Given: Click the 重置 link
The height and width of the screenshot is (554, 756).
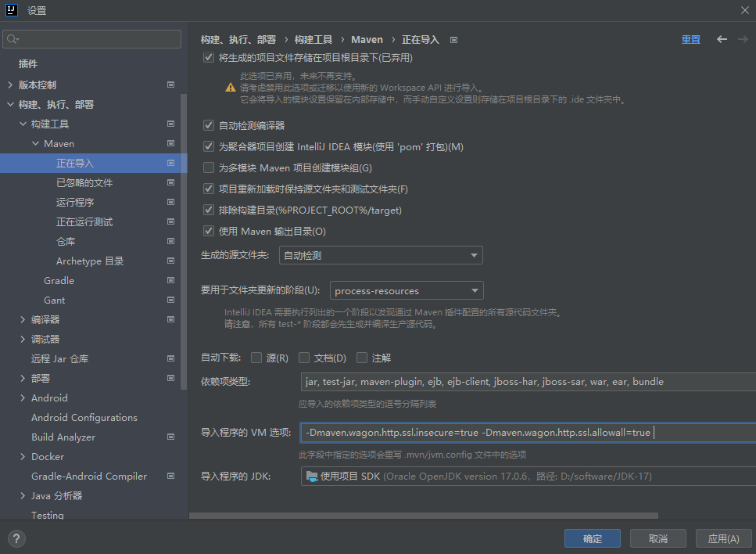Looking at the screenshot, I should (690, 40).
